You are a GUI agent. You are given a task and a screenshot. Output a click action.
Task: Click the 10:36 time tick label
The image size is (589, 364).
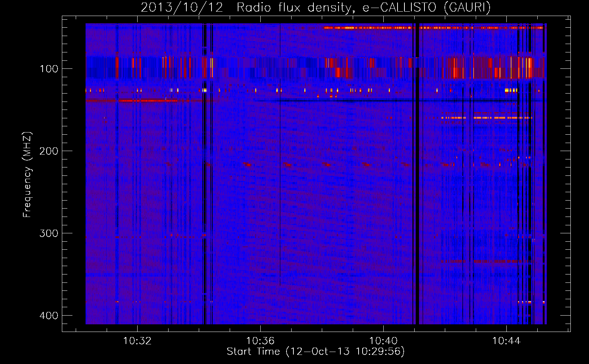(x=260, y=341)
